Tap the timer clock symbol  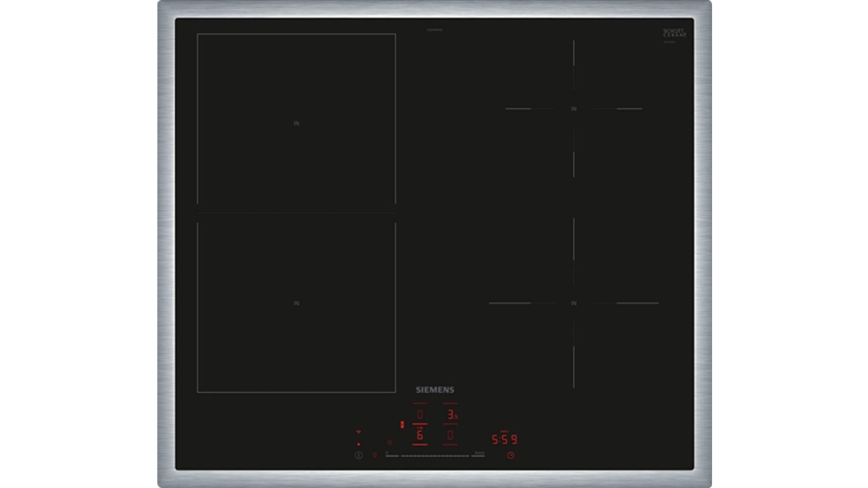tap(510, 455)
